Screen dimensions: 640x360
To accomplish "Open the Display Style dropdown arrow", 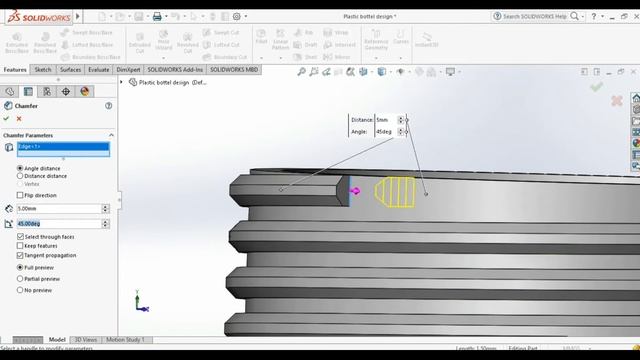I will click(x=390, y=72).
